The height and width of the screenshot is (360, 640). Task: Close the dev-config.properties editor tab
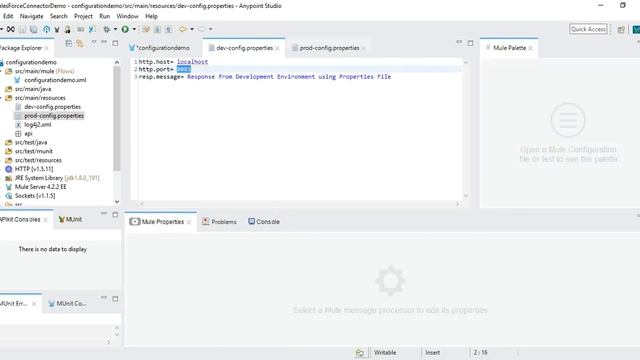click(278, 48)
